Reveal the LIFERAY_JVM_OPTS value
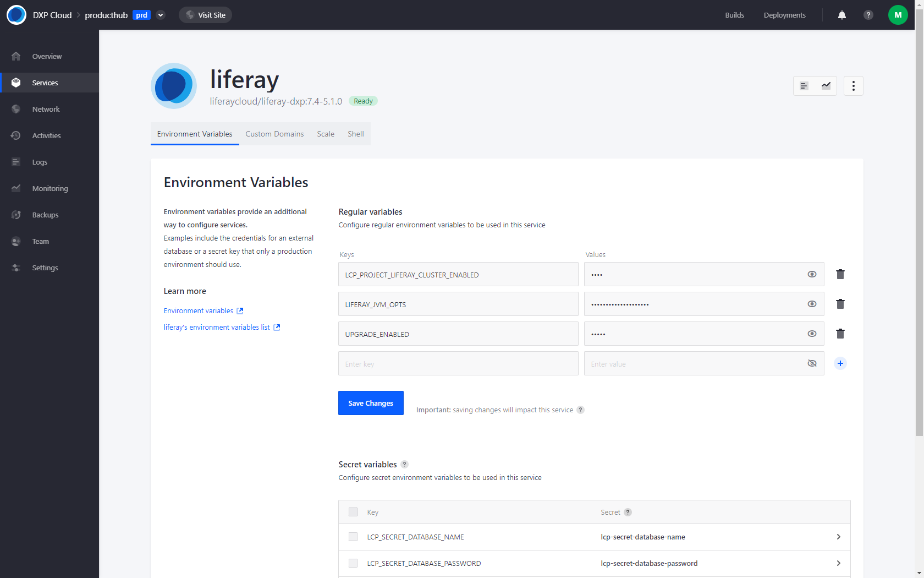The image size is (924, 578). point(812,304)
